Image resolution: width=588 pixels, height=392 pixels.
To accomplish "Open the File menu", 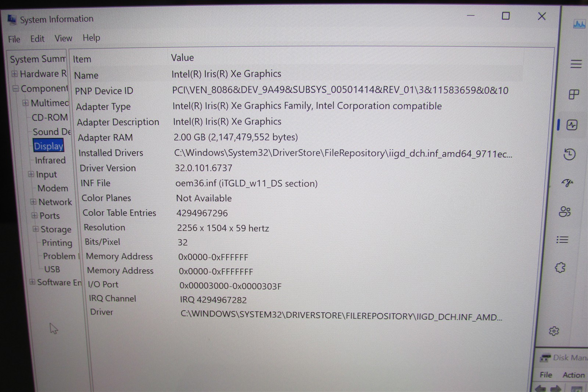I will tap(14, 39).
